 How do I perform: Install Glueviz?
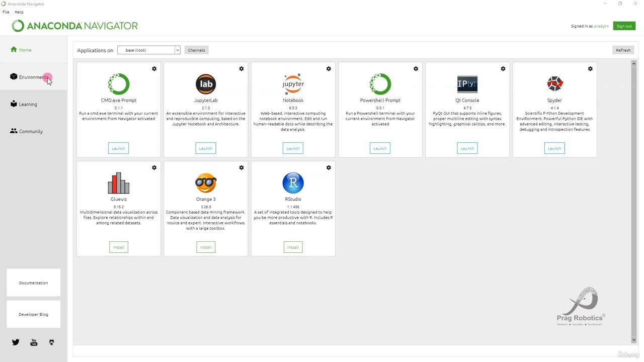pyautogui.click(x=119, y=247)
